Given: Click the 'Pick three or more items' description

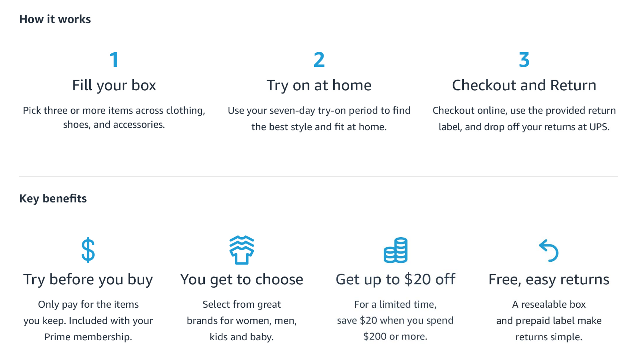Looking at the screenshot, I should pos(114,118).
